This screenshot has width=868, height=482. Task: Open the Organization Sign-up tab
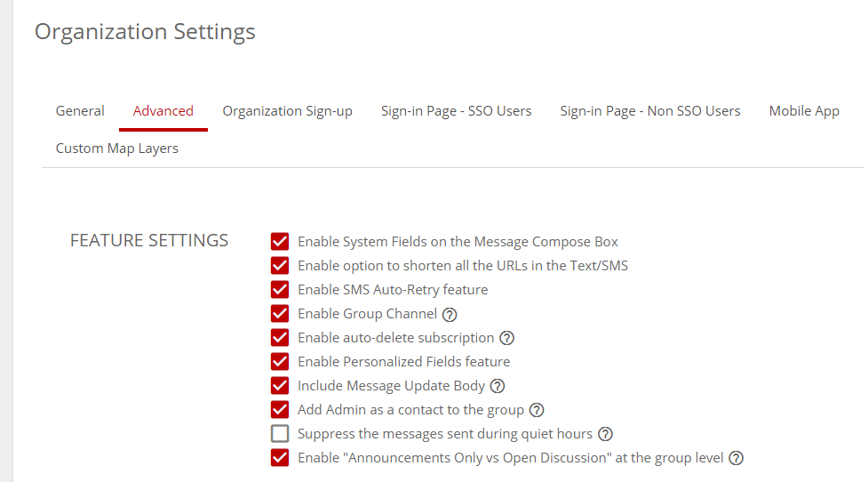point(287,111)
